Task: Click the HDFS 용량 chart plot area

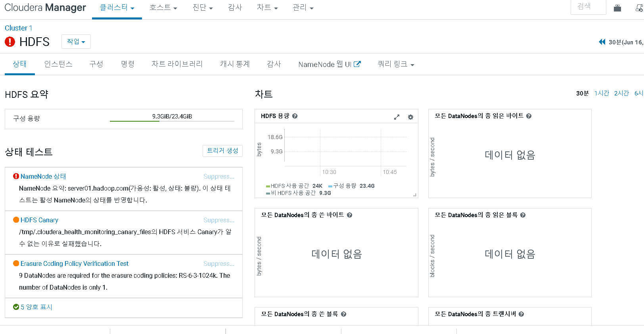Action: 345,148
